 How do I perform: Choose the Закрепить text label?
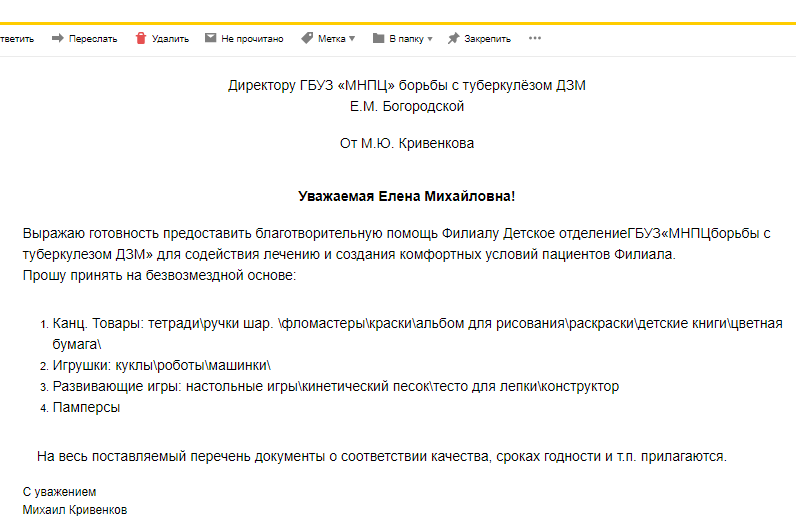487,39
